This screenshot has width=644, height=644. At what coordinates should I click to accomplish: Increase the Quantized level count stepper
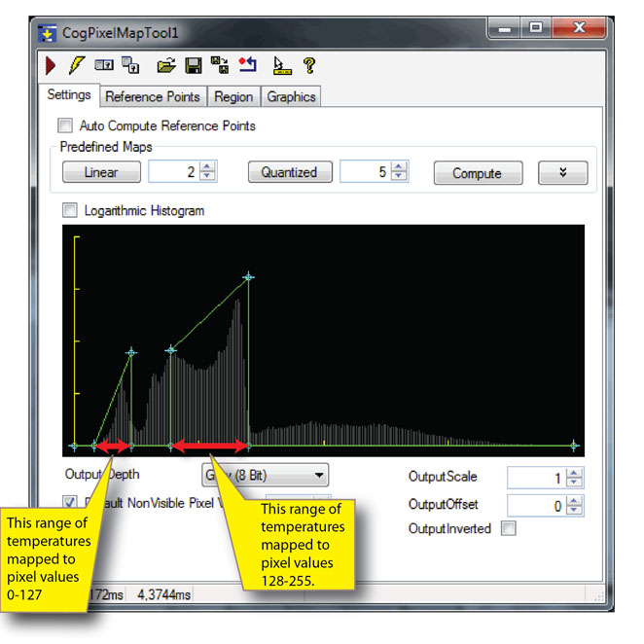click(x=399, y=166)
